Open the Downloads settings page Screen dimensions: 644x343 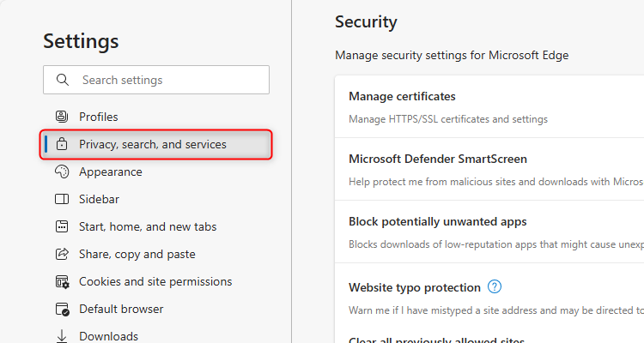[108, 336]
